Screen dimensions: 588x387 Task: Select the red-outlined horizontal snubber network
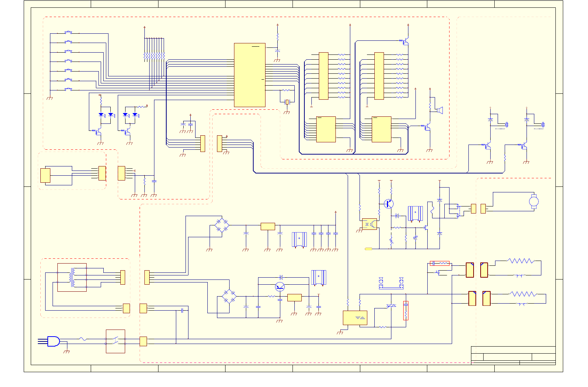tap(440, 264)
